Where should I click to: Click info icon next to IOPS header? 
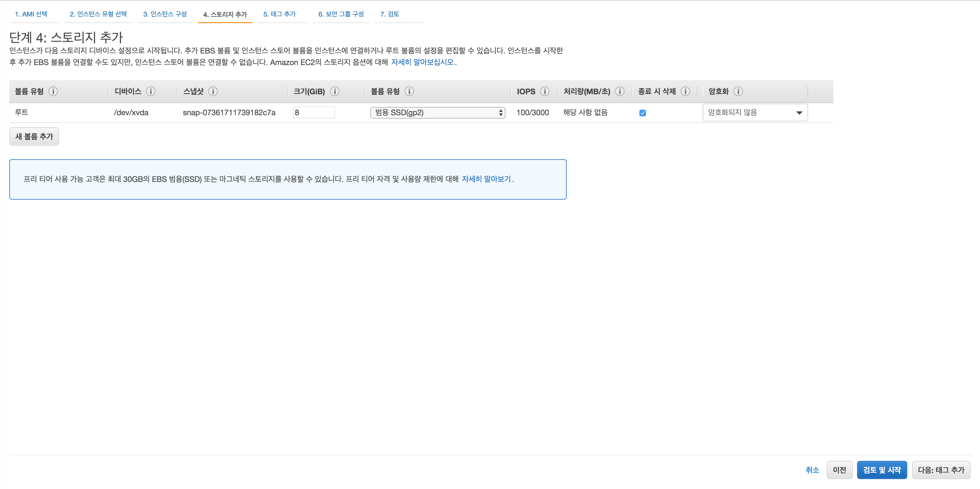pos(545,91)
